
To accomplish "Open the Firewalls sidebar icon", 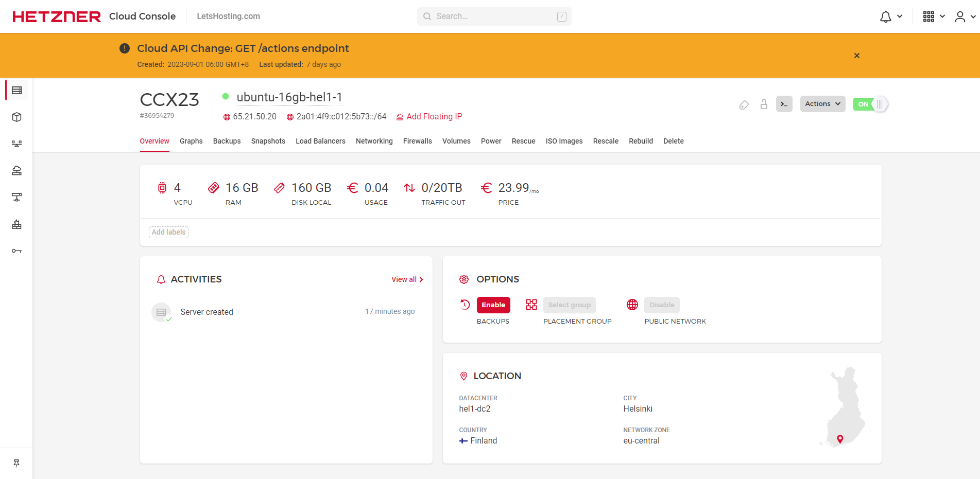I will (16, 224).
